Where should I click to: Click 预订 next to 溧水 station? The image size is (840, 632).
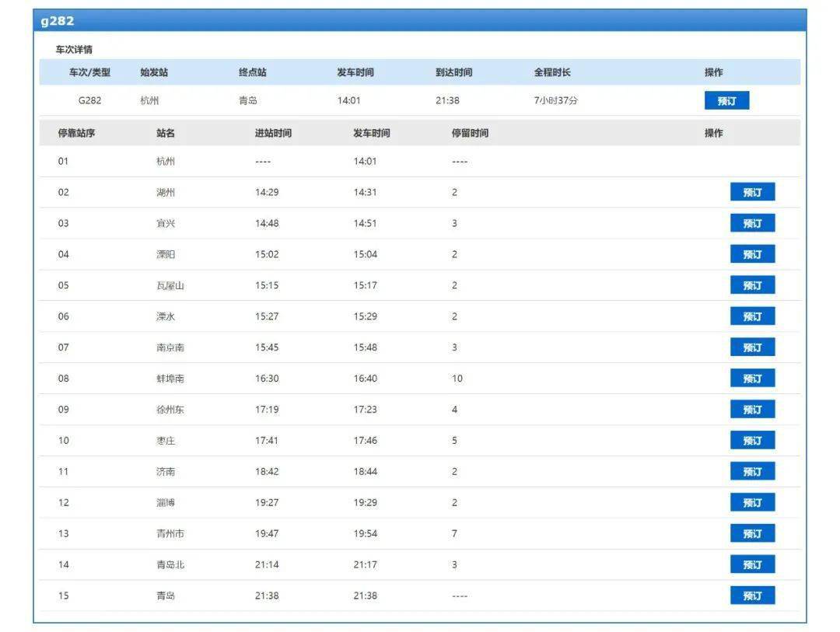752,316
